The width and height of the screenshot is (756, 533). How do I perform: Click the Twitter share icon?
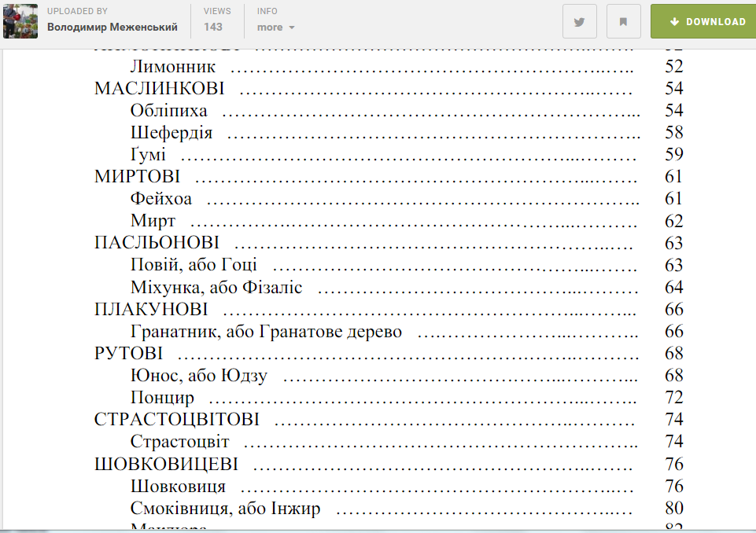579,22
